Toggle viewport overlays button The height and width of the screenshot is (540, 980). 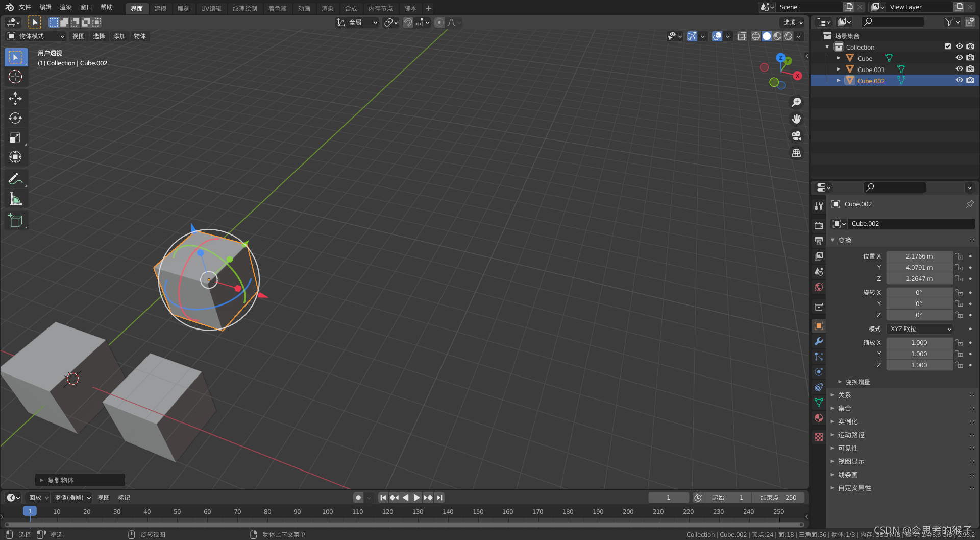coord(717,36)
